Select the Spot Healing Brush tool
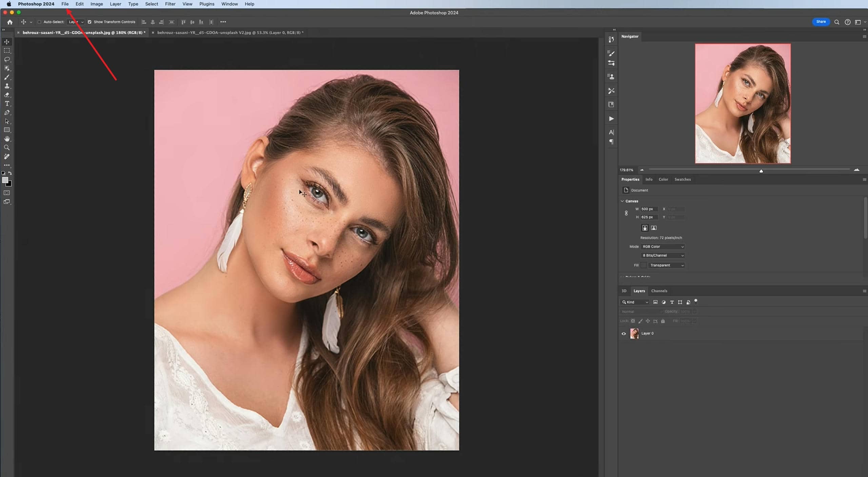This screenshot has height=477, width=868. coord(7,157)
